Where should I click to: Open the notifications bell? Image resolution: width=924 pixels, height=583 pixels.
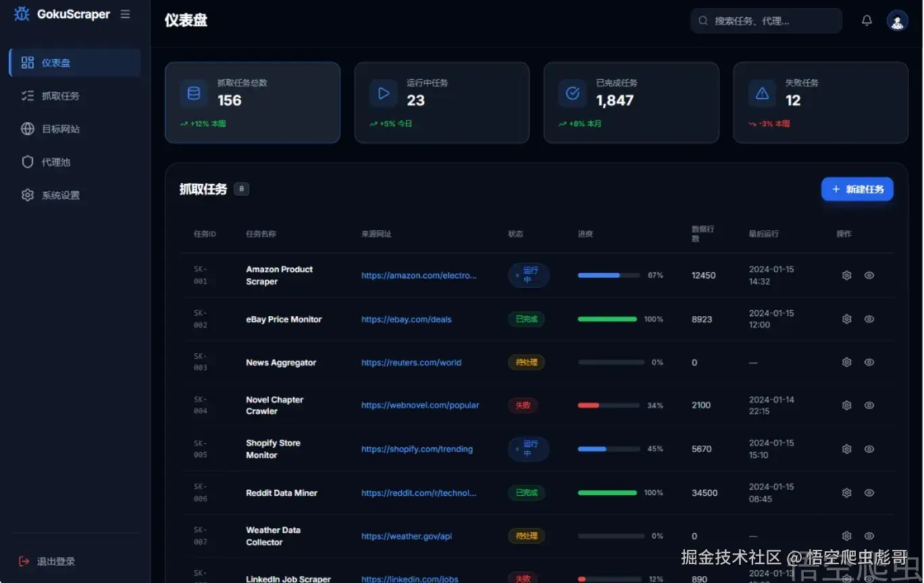pyautogui.click(x=867, y=21)
